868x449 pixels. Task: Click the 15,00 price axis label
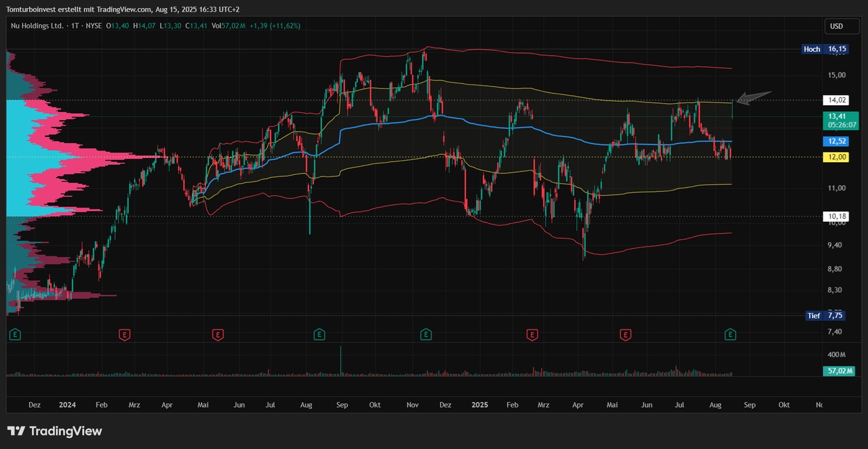click(x=837, y=75)
